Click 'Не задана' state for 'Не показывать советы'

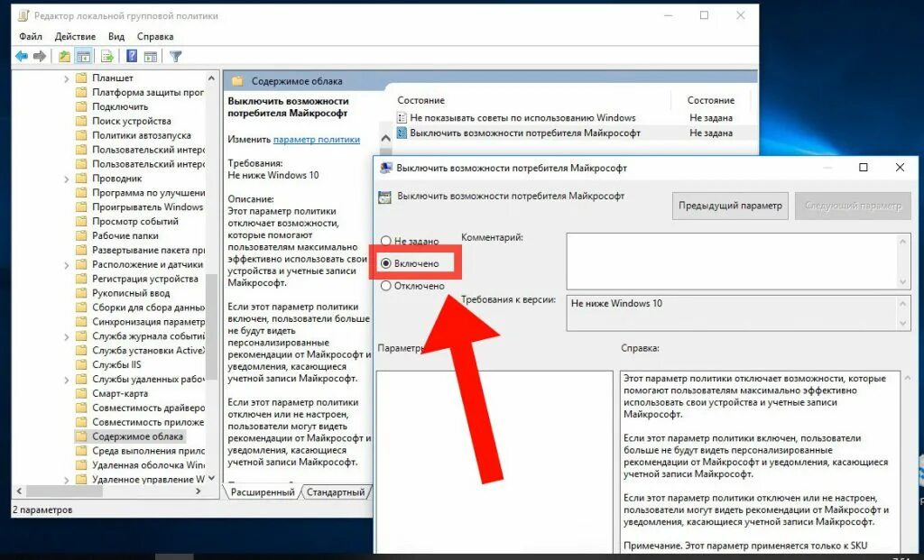pyautogui.click(x=711, y=118)
